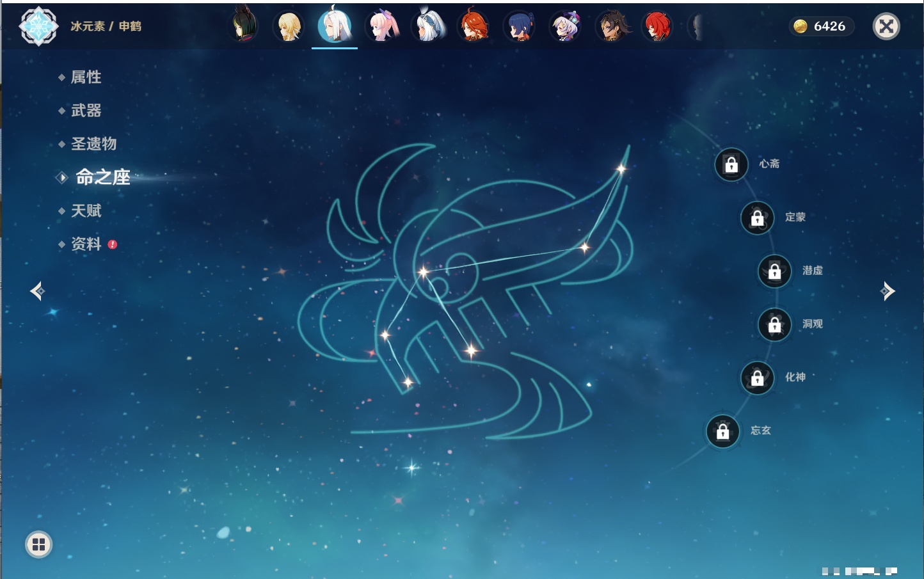Go to the next character with right arrow
The image size is (924, 579).
click(887, 291)
